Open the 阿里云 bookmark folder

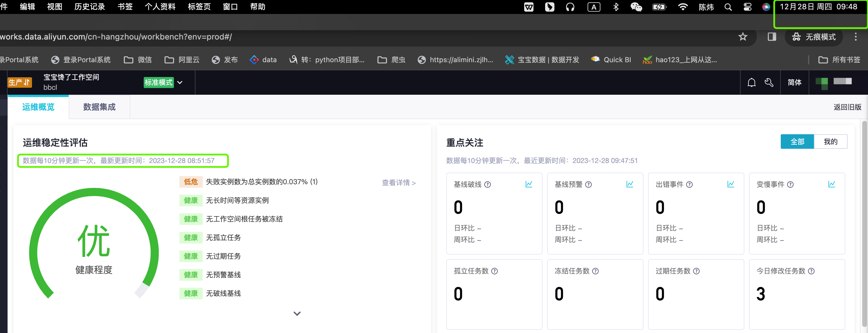(182, 60)
